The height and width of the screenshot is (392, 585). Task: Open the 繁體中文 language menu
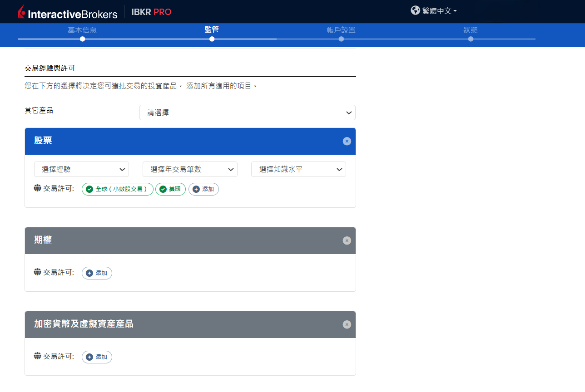click(439, 11)
